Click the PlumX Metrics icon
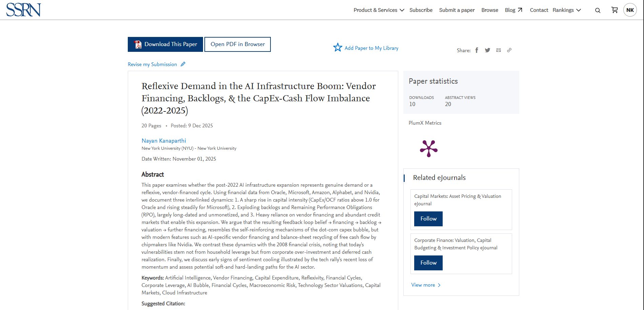 (x=429, y=148)
